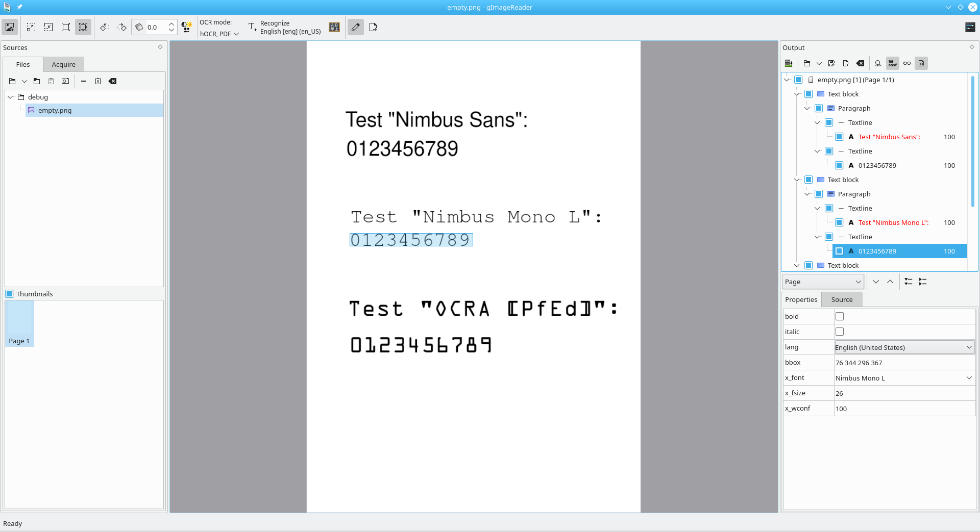Image resolution: width=980 pixels, height=532 pixels.
Task: Toggle the Thumbnails checkbox
Action: click(x=9, y=294)
